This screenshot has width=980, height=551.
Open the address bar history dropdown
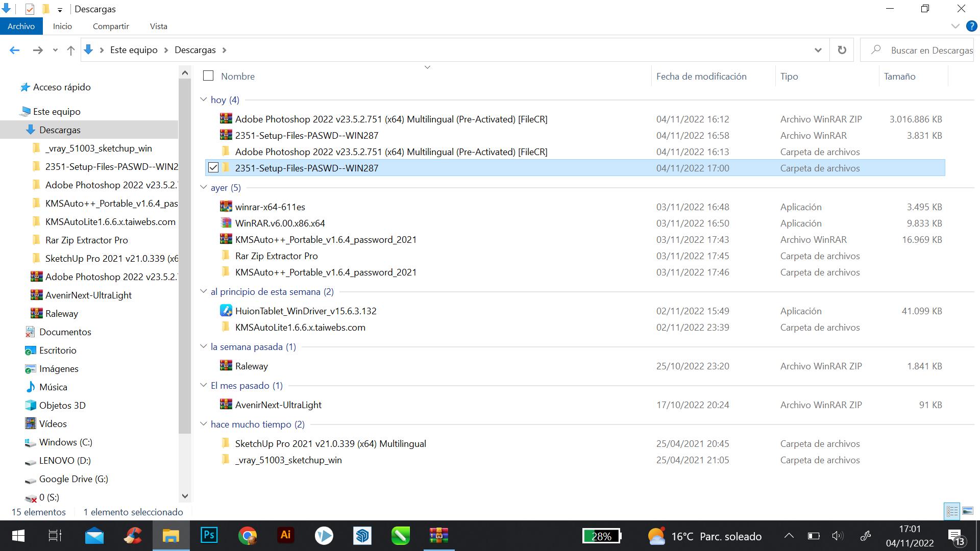pos(818,50)
